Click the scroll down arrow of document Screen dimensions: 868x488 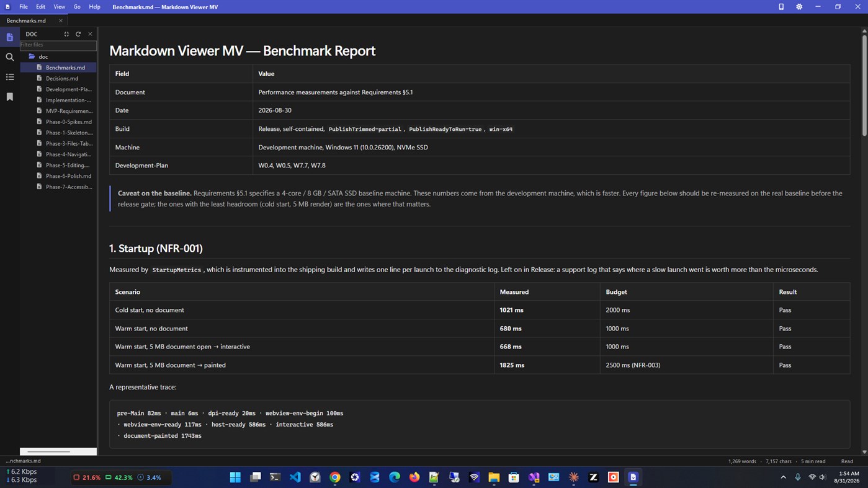(864, 452)
